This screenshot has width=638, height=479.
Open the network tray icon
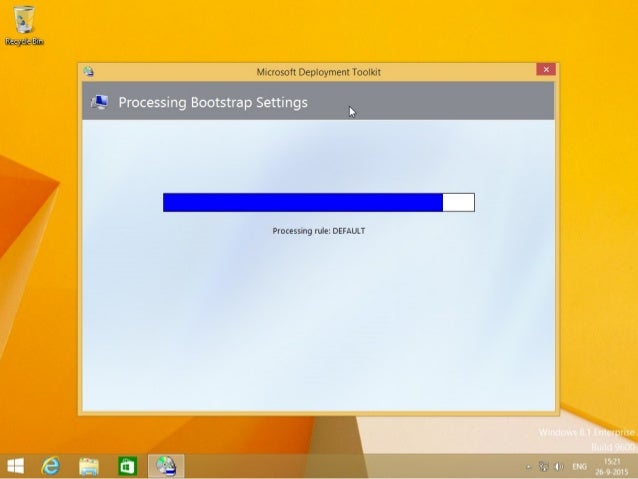tap(543, 467)
